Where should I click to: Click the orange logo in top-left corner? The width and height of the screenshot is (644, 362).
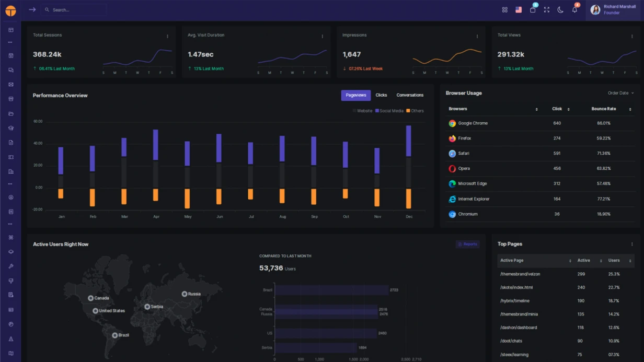pos(10,10)
